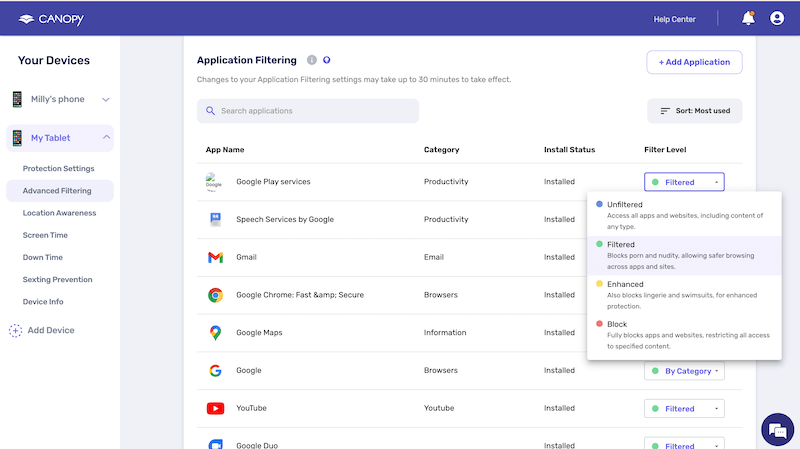This screenshot has width=800, height=449.
Task: Click the Filter Level column header
Action: click(665, 149)
